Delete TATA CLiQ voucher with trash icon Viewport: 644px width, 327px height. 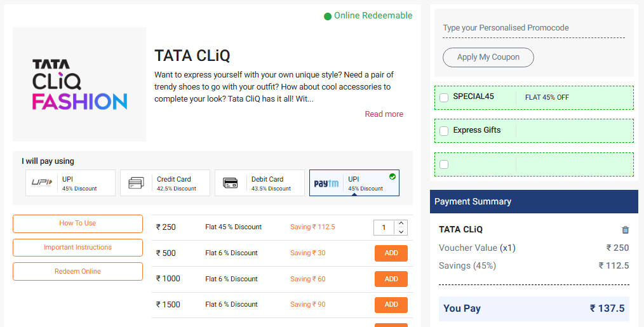(625, 230)
